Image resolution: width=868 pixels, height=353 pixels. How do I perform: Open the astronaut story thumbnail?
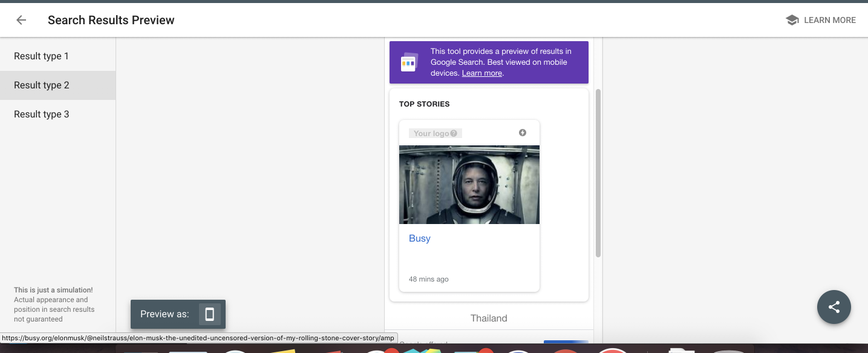469,185
